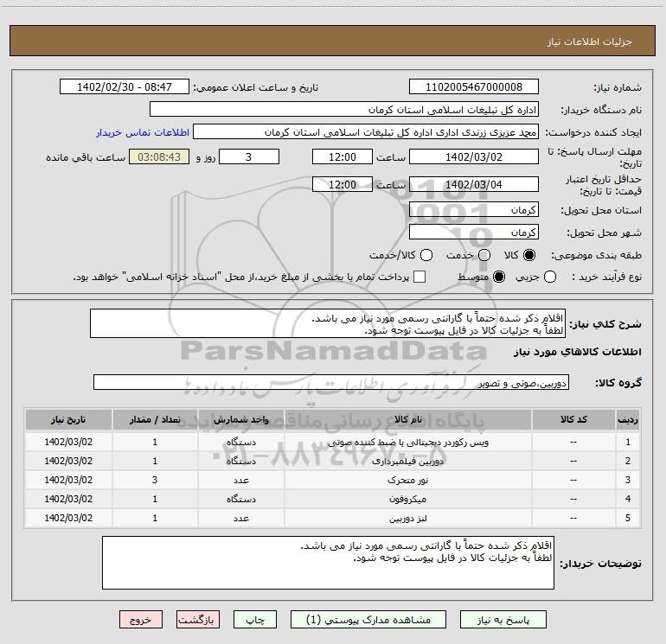Click the پاسخ به نیاز button
Image resolution: width=666 pixels, height=644 pixels.
point(503,620)
